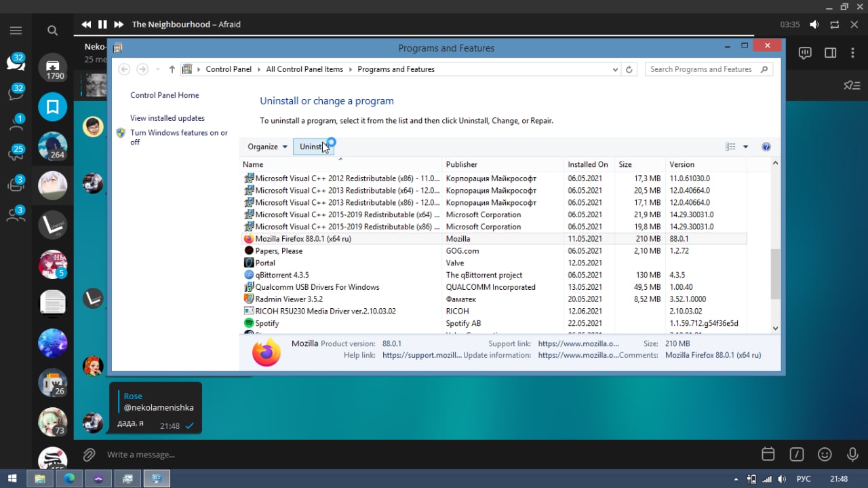Open Archived Chats with 1790 badge
This screenshot has width=868, height=488.
(x=53, y=67)
